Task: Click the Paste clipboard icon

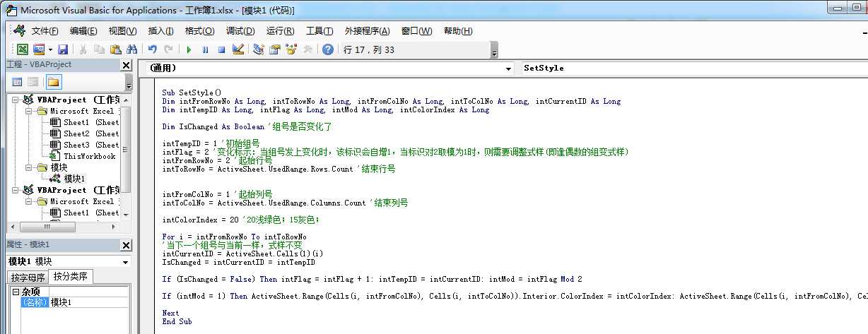Action: click(115, 49)
